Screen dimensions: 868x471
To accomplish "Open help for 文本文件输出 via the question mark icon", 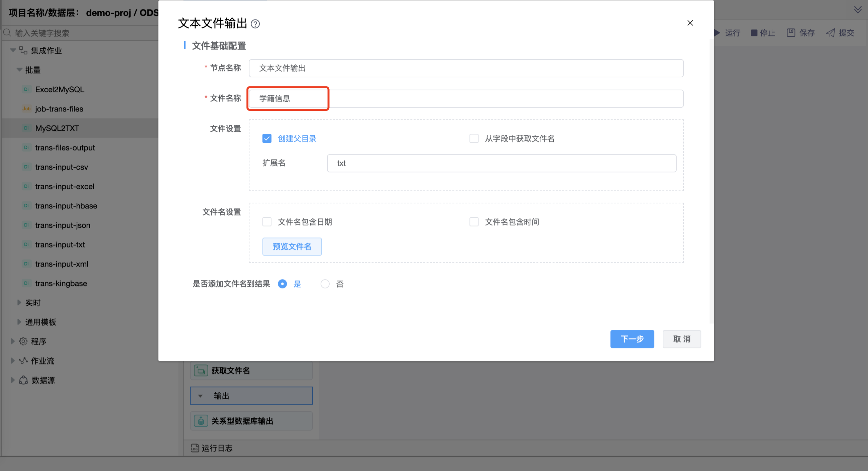I will [256, 24].
